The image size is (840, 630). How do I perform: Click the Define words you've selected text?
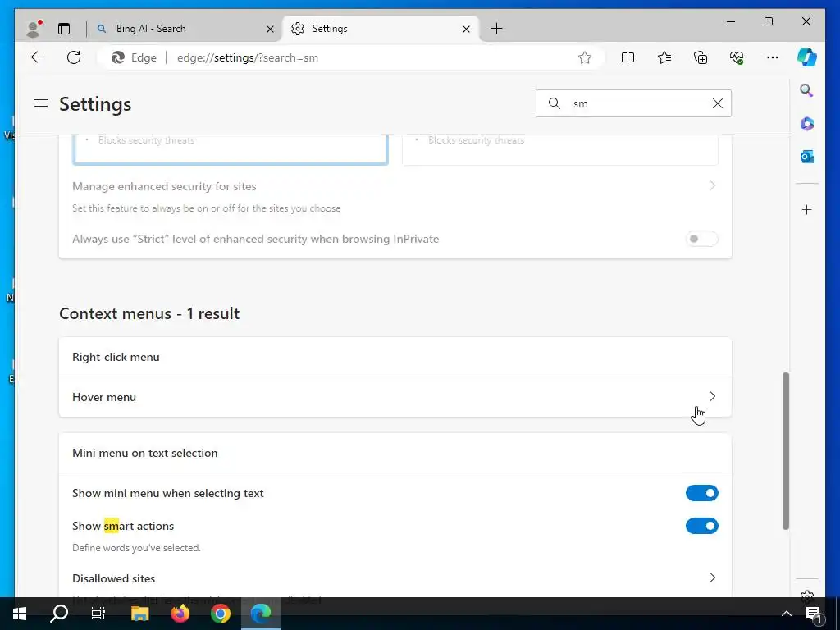(137, 548)
